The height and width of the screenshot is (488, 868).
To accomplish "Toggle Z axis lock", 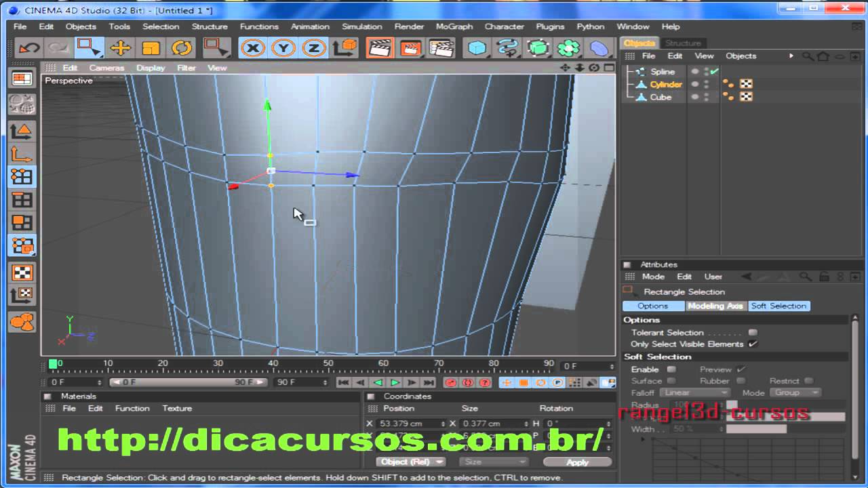I will [x=314, y=48].
